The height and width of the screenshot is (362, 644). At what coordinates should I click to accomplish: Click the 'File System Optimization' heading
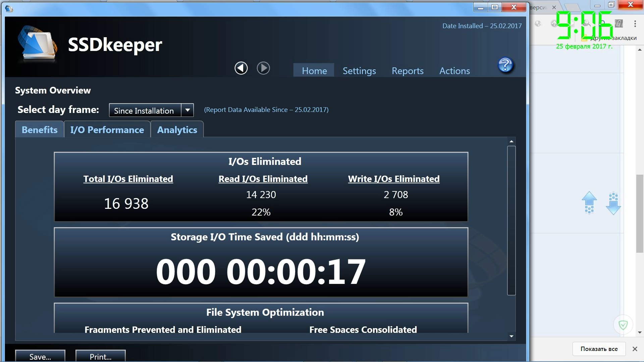tap(265, 312)
